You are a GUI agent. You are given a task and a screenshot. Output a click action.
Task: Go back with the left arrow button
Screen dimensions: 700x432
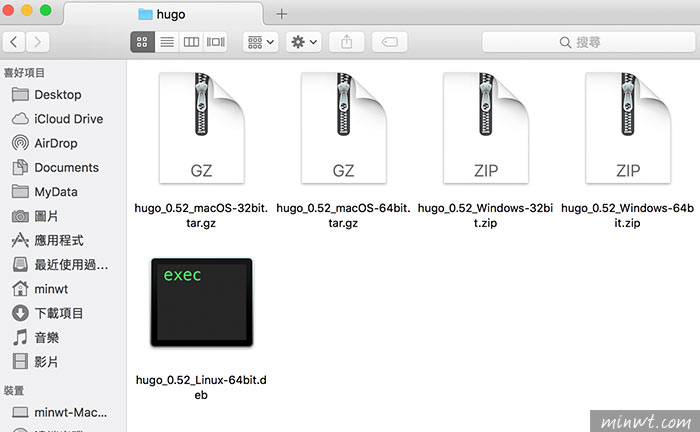(x=14, y=42)
